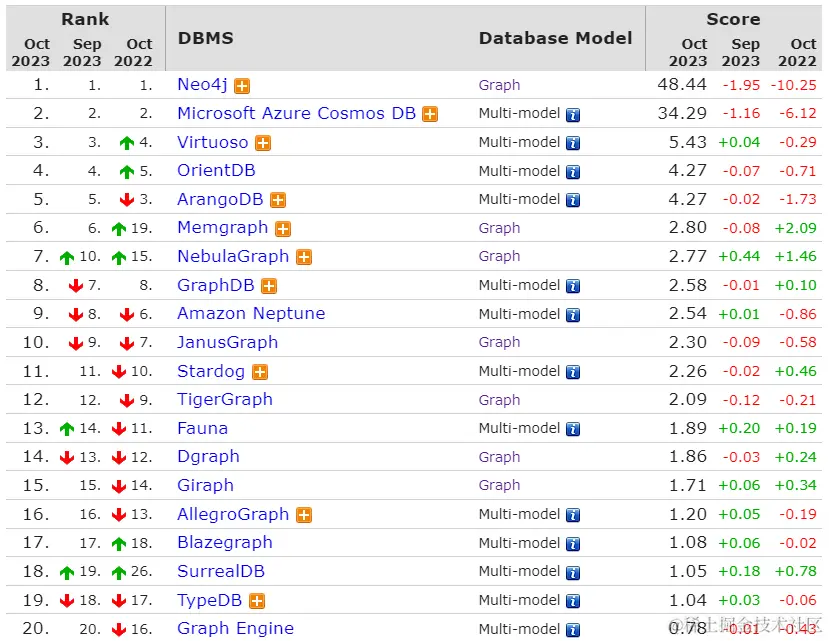Image resolution: width=829 pixels, height=641 pixels.
Task: Click the info icon in the Graph Engine row
Action: pyautogui.click(x=573, y=629)
